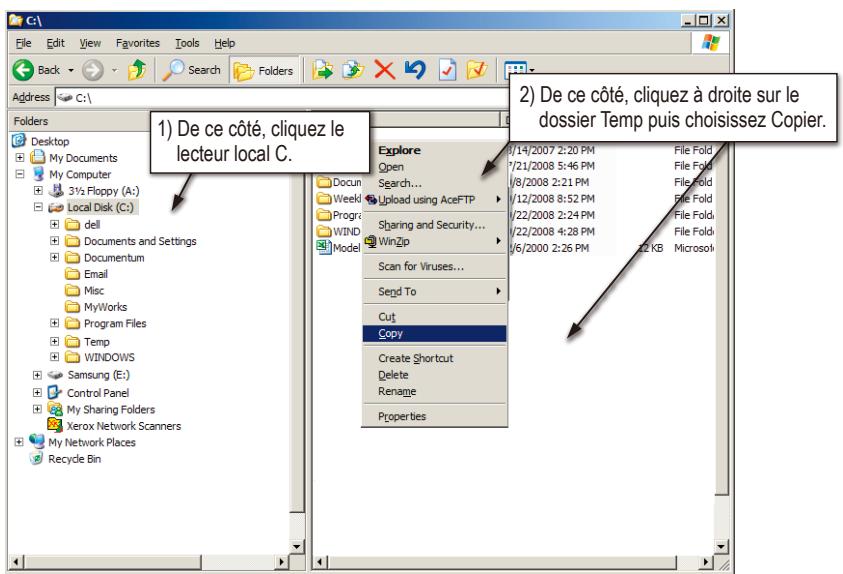Select Properties in the context menu
Viewport: 843px width, 574px height.
401,416
